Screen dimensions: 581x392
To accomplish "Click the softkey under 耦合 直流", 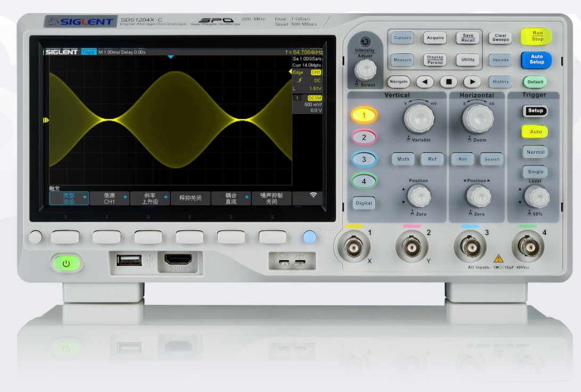I will click(x=231, y=237).
